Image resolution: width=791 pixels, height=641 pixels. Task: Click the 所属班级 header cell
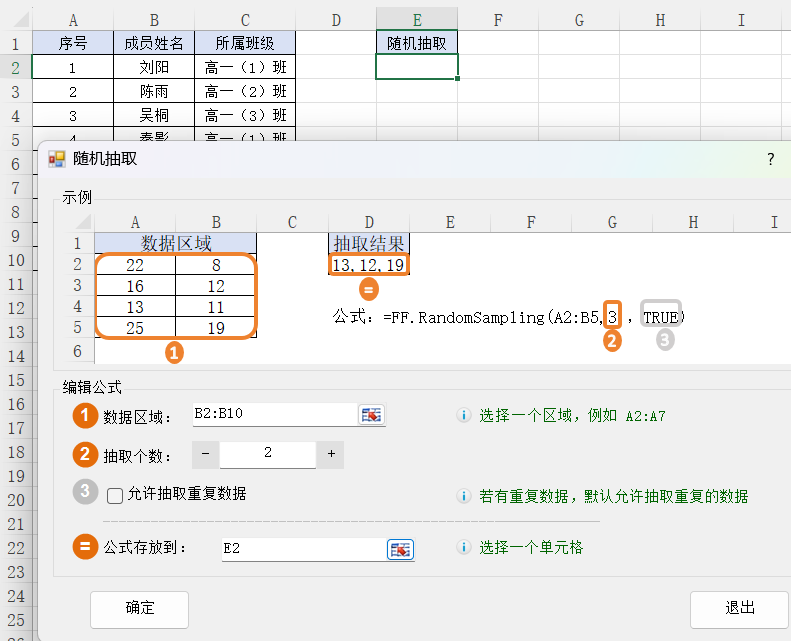(x=245, y=43)
